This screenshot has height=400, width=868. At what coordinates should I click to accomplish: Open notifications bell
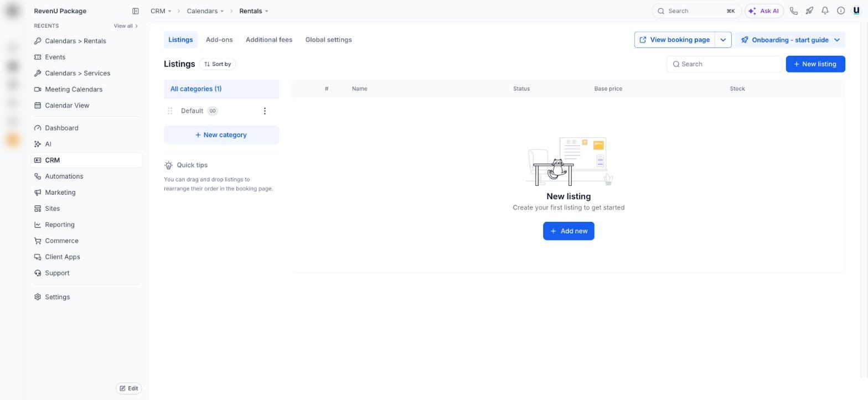pyautogui.click(x=825, y=11)
